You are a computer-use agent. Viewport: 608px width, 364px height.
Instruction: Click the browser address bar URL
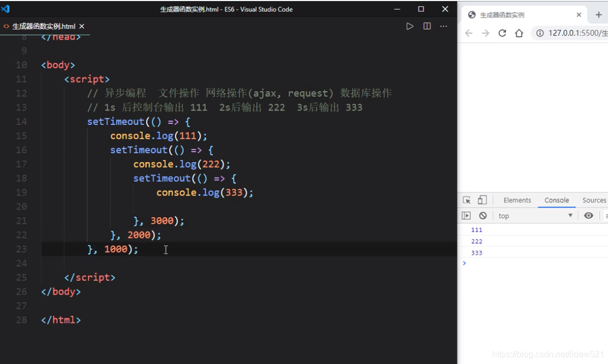tap(578, 33)
